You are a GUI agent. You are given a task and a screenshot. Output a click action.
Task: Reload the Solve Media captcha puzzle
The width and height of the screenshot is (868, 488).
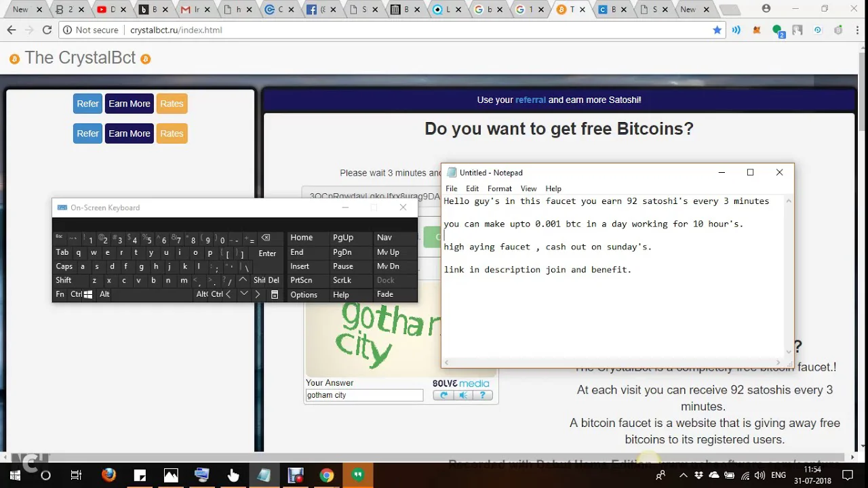(443, 396)
